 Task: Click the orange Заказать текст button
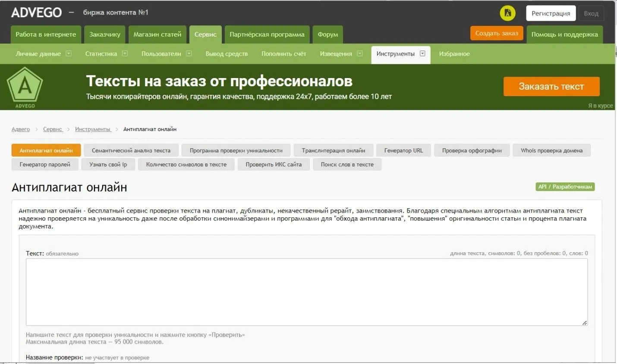551,86
